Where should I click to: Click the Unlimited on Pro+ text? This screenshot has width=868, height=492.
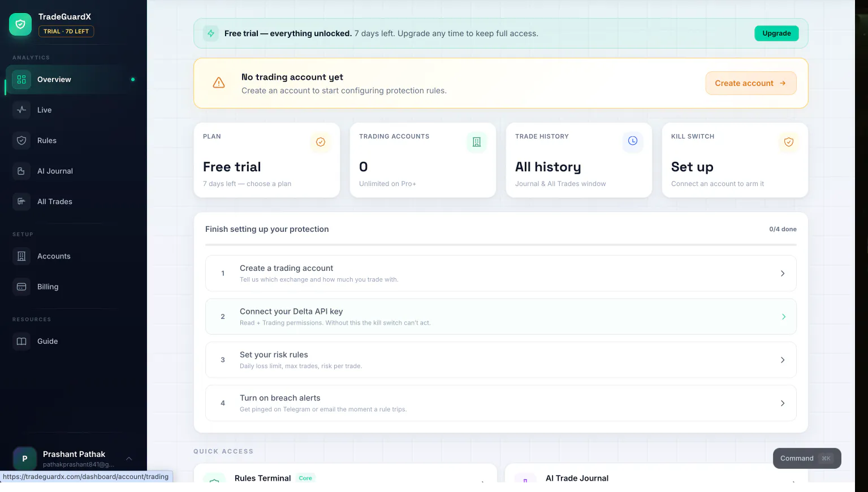[x=387, y=184]
